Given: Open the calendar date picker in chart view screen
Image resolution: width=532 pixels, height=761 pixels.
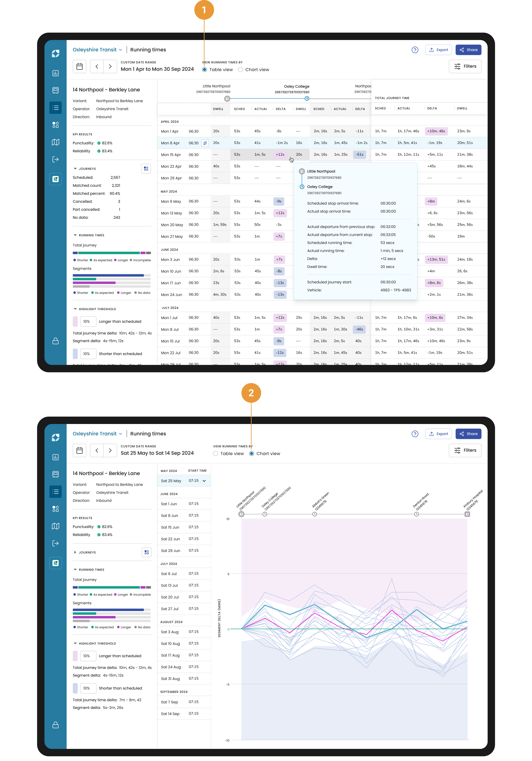Looking at the screenshot, I should click(x=80, y=450).
